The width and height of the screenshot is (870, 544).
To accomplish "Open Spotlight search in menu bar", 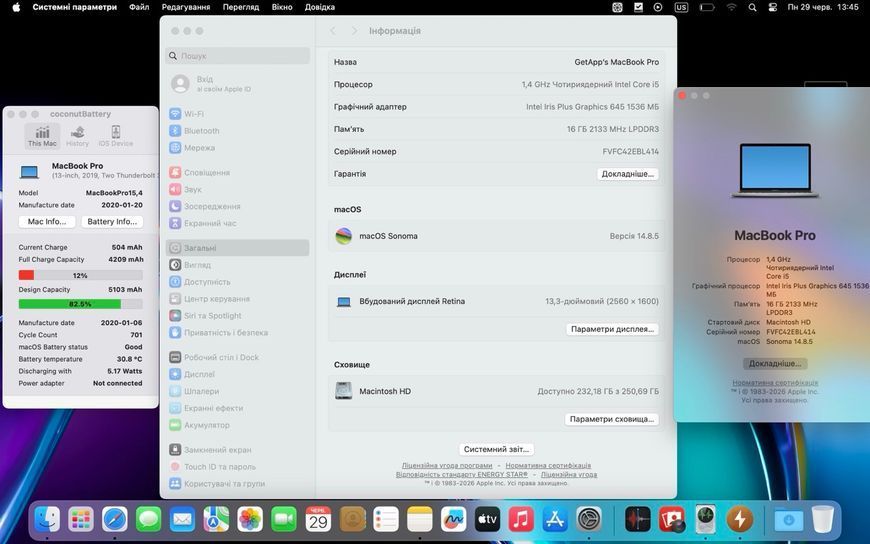I will pyautogui.click(x=752, y=7).
